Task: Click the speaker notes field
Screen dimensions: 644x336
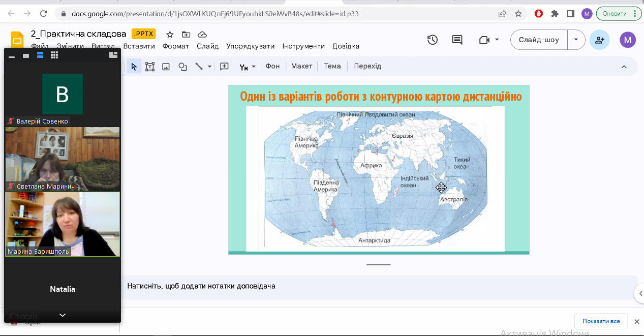Action: tap(379, 286)
